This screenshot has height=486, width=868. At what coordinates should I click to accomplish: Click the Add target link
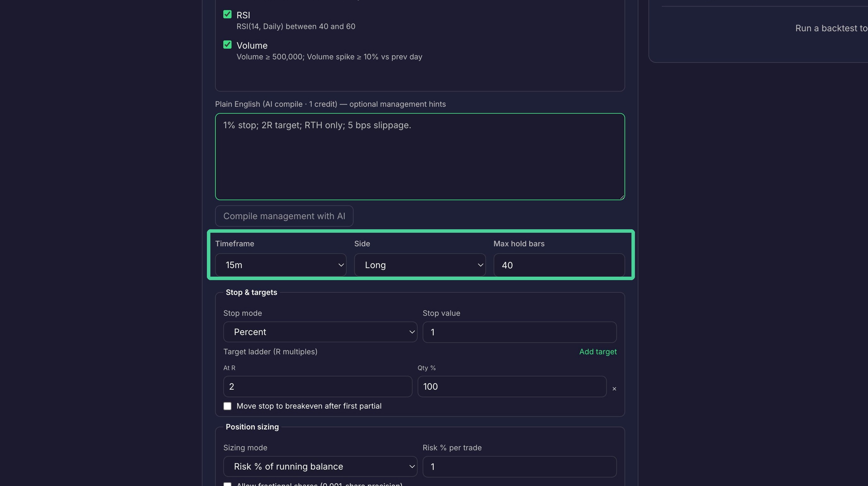598,351
